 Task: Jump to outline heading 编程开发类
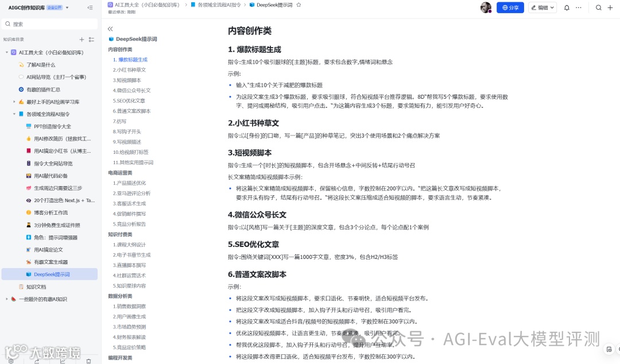click(120, 358)
